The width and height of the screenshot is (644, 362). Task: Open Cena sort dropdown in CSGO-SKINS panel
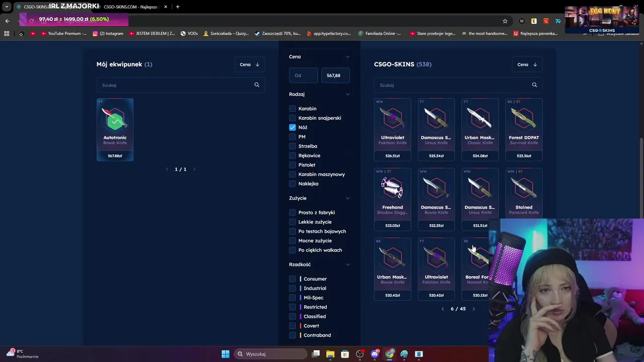527,64
